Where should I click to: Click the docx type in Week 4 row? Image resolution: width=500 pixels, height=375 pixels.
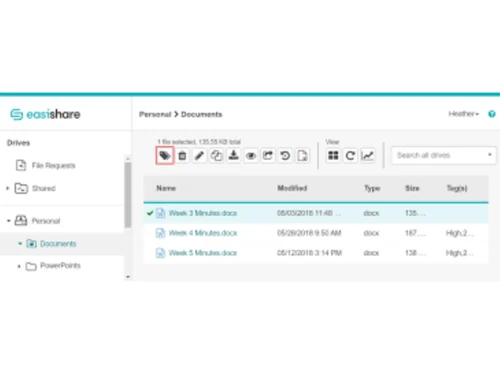tap(371, 233)
